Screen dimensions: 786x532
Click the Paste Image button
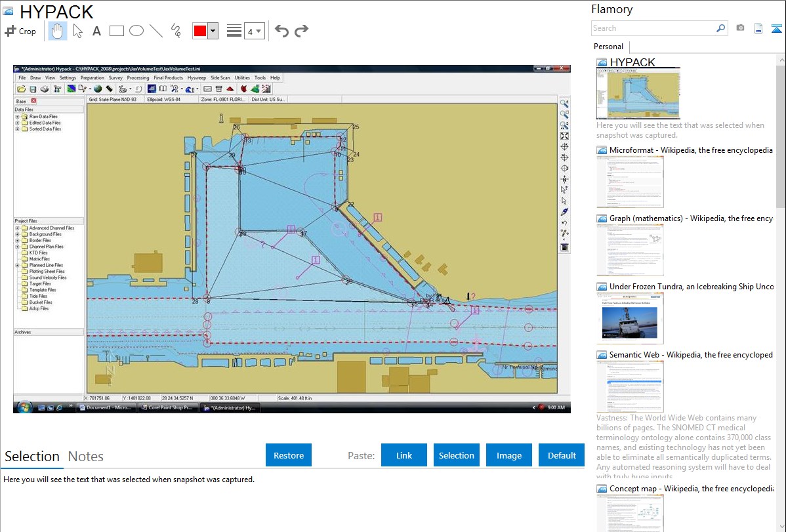pos(508,455)
